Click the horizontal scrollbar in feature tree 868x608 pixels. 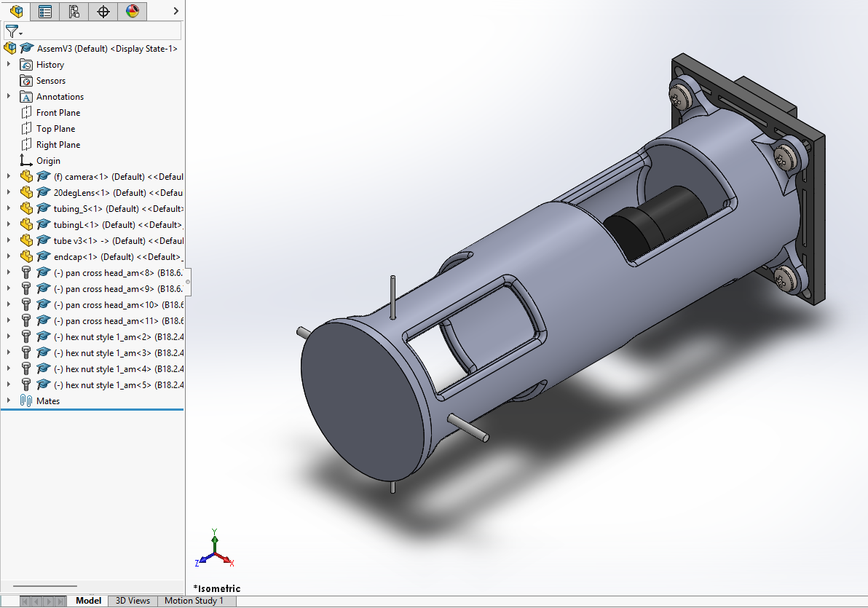(45, 585)
